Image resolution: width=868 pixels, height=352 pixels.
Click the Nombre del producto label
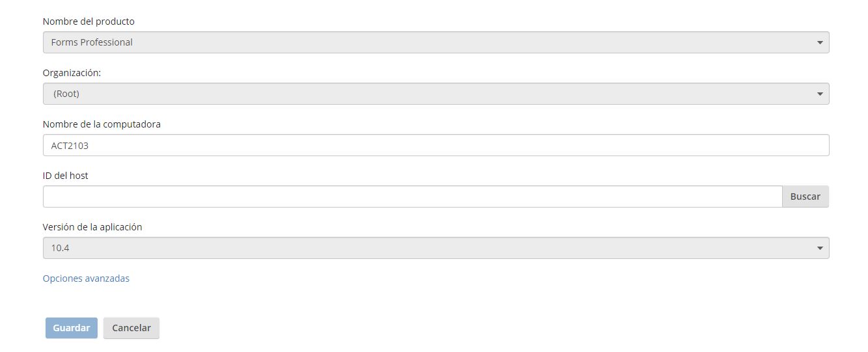(88, 21)
